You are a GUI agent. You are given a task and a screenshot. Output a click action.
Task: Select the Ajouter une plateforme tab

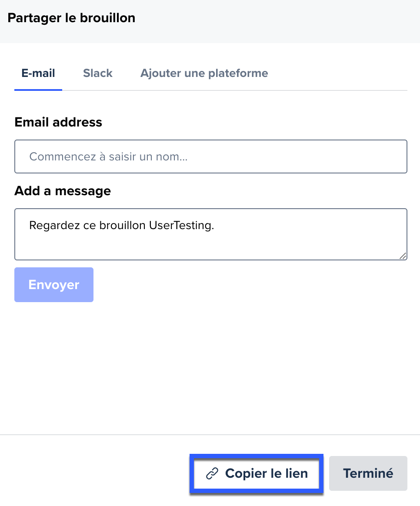pos(204,73)
